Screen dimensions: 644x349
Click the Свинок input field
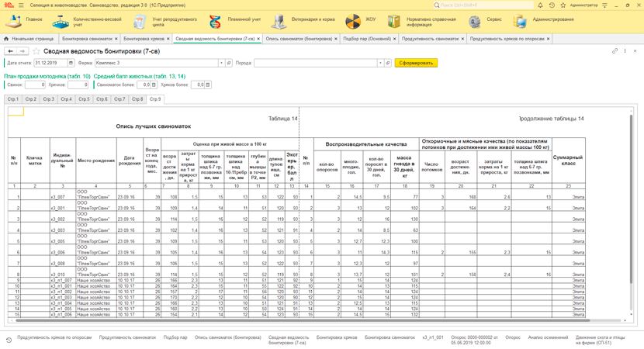(x=35, y=85)
